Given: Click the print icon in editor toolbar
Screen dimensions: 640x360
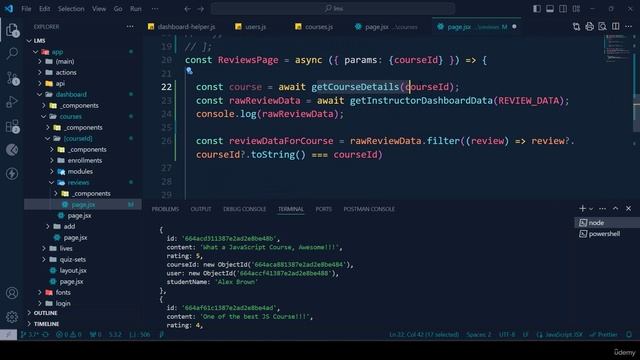Looking at the screenshot, I should pos(589,27).
